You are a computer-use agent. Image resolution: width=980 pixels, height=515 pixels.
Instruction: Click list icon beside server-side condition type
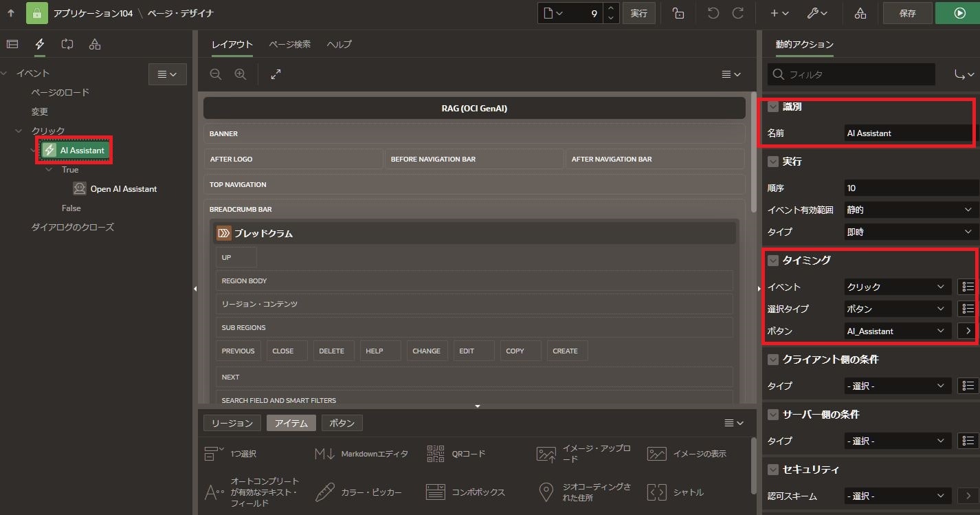pyautogui.click(x=968, y=441)
